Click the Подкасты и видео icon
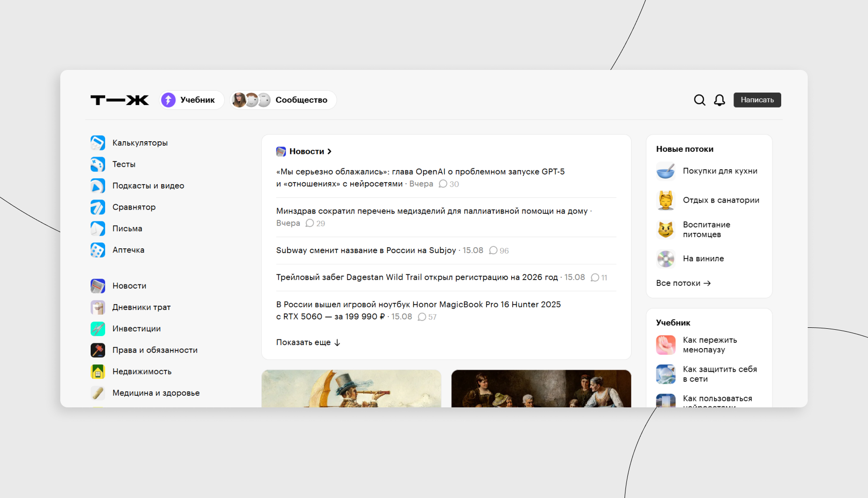868x498 pixels. (x=98, y=186)
